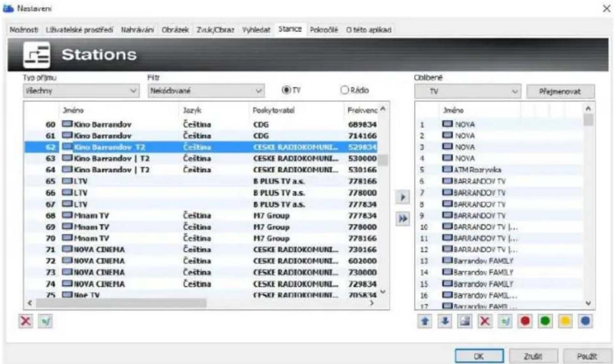Click the red X icon below station list
Viewport: 614px width, 364px height.
click(x=29, y=321)
